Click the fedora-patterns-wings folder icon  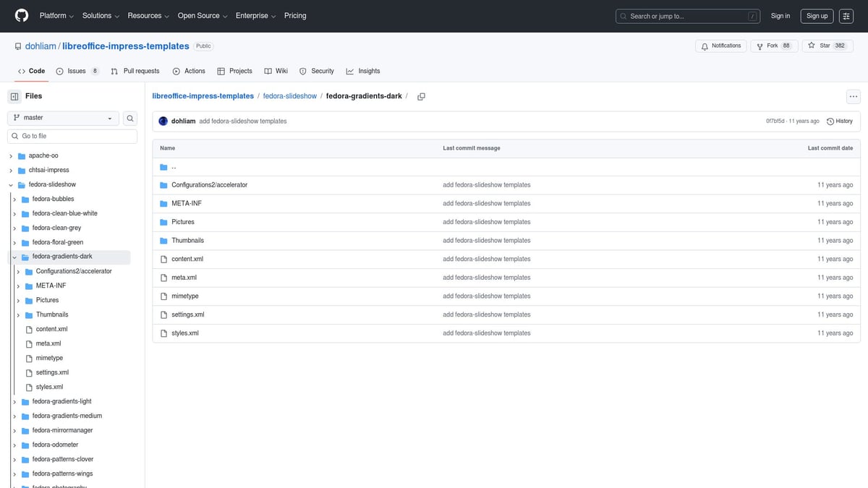point(25,474)
